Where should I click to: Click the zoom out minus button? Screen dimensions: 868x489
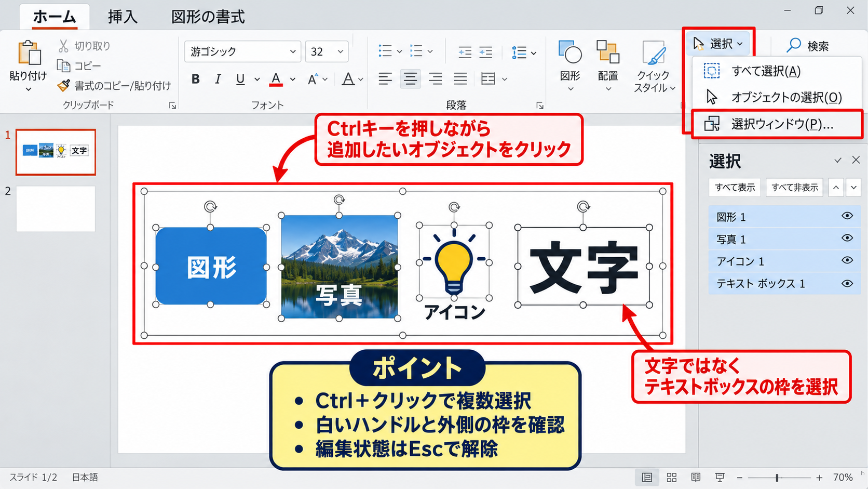point(740,478)
